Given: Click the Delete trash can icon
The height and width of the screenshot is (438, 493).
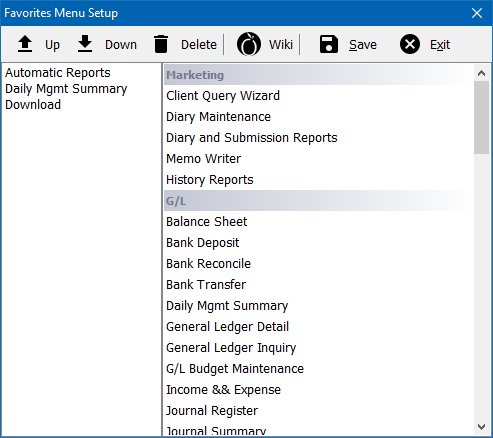Looking at the screenshot, I should tap(161, 44).
